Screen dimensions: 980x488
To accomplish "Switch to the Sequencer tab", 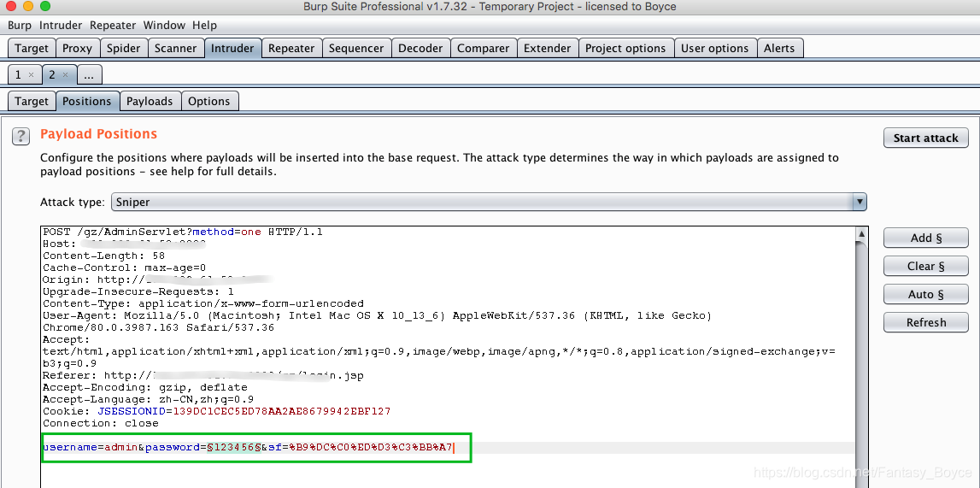I will coord(356,48).
